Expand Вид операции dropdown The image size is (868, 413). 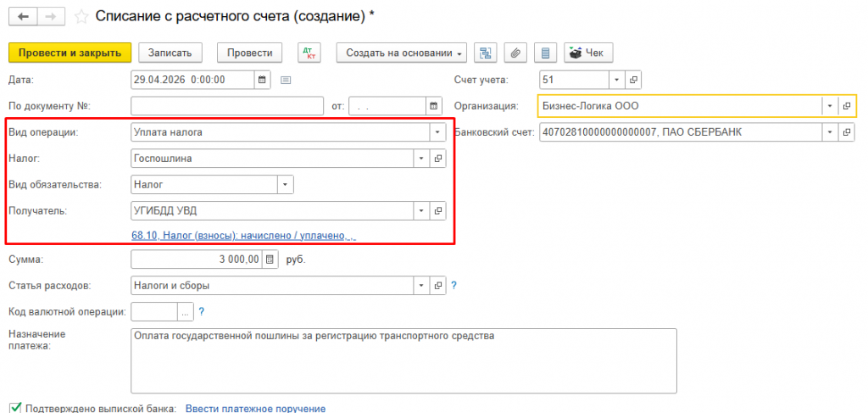437,132
